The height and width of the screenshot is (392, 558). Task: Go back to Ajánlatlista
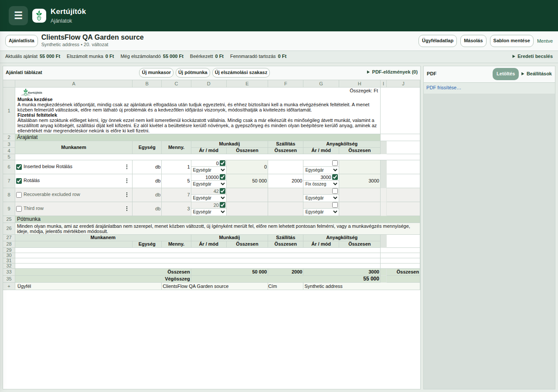(x=21, y=41)
